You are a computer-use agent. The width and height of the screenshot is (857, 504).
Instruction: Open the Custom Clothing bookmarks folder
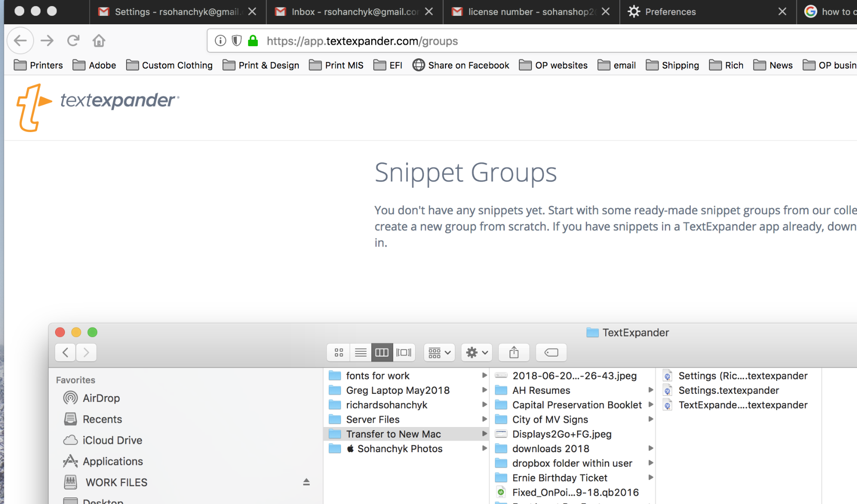[x=169, y=65]
